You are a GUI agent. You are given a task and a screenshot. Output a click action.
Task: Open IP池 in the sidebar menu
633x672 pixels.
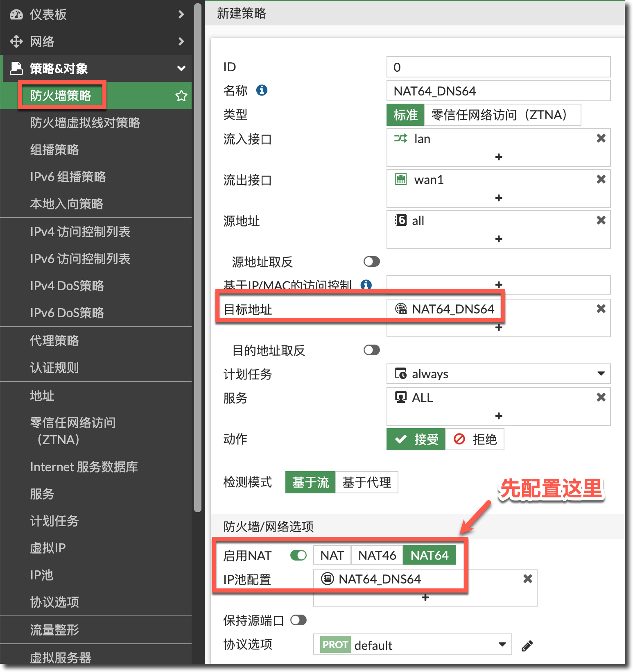click(x=42, y=575)
